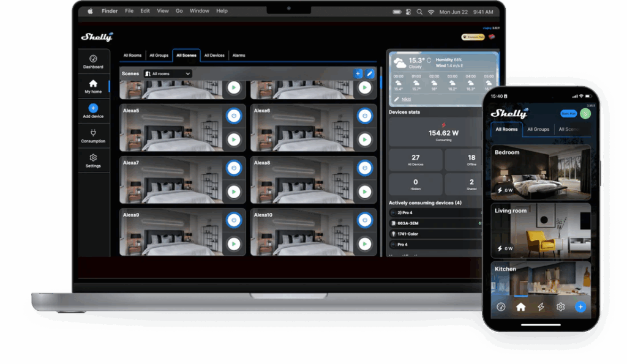Tap the home icon on phone bottom bar
The image size is (627, 364).
(x=520, y=307)
